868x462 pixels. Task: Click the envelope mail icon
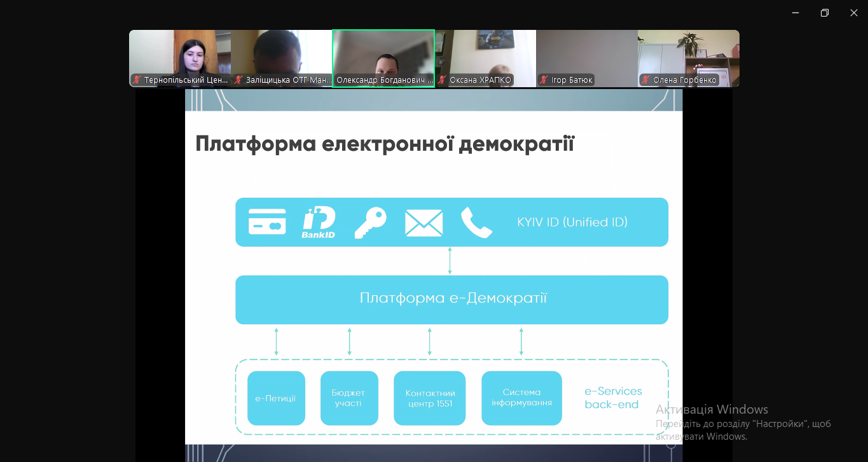pos(424,223)
